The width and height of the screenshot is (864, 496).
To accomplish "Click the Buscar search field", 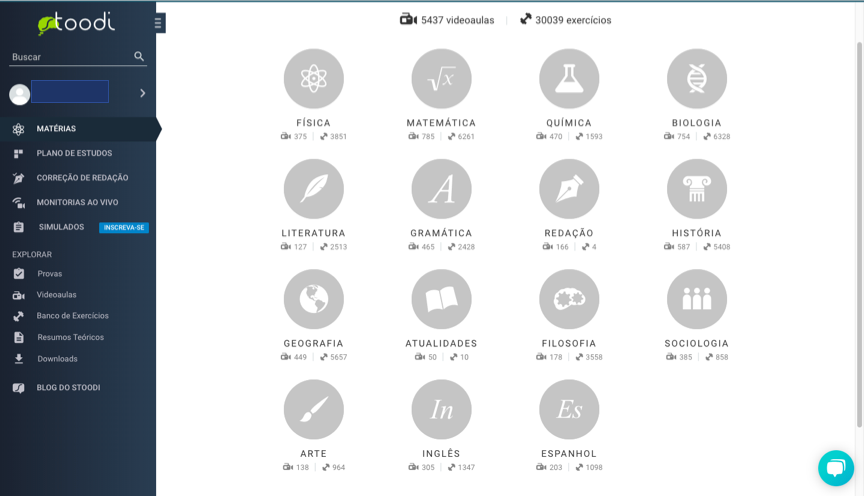I will pyautogui.click(x=70, y=57).
